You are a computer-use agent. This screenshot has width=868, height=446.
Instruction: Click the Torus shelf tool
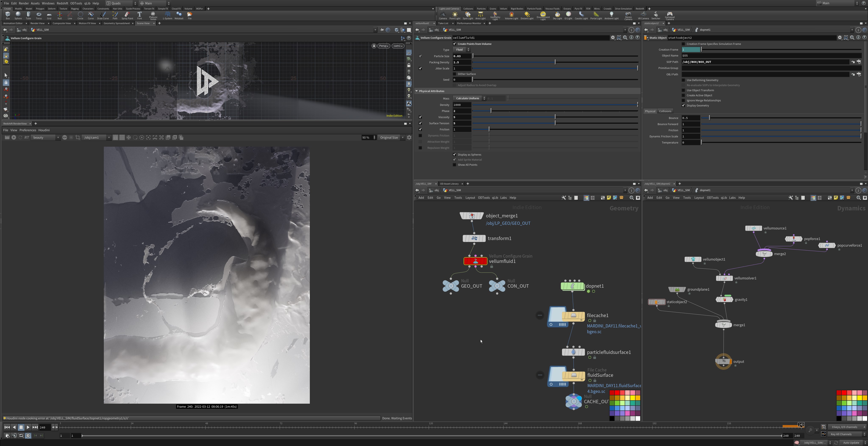39,15
